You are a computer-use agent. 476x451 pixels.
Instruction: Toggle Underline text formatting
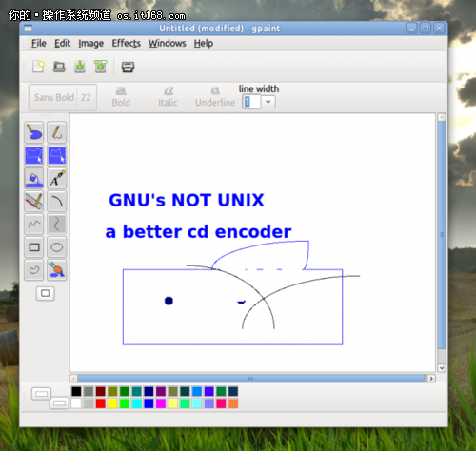(215, 97)
